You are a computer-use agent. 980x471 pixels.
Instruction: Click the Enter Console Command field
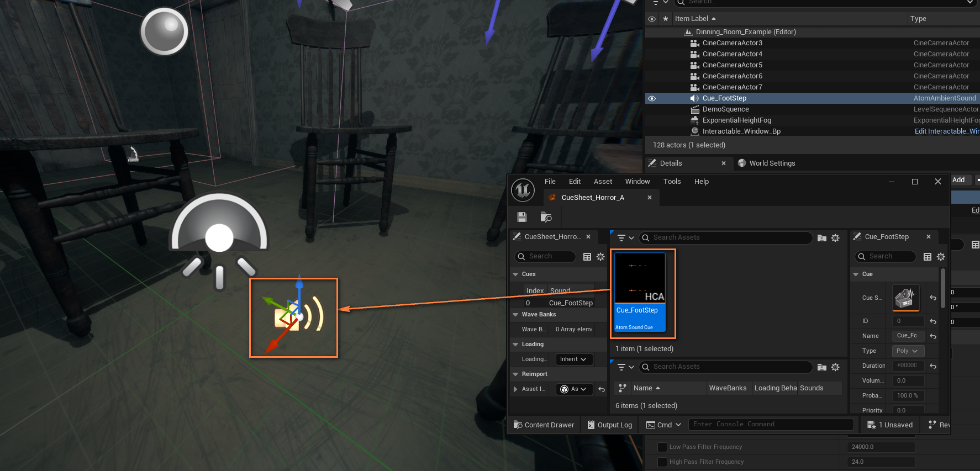tap(771, 425)
